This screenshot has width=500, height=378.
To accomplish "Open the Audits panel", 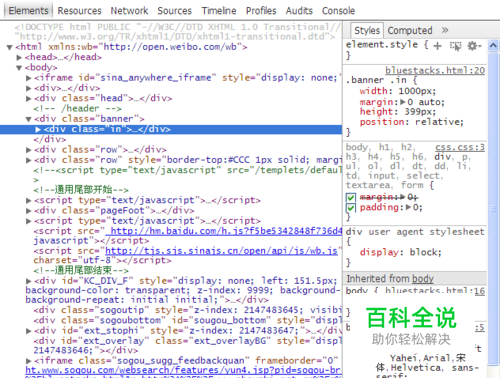I will pyautogui.click(x=299, y=11).
